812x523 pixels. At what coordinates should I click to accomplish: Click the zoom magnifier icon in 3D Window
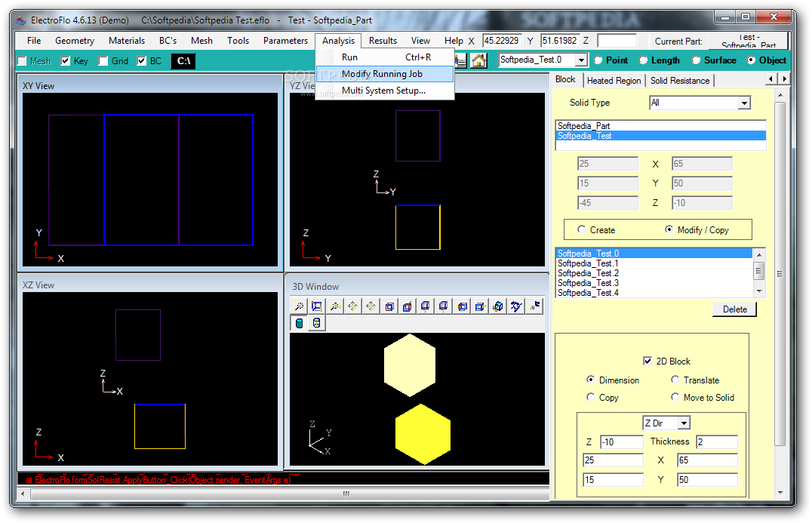click(299, 306)
